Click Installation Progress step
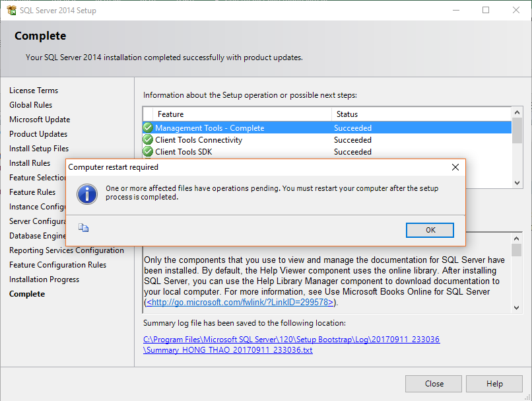The height and width of the screenshot is (401, 532). 44,279
